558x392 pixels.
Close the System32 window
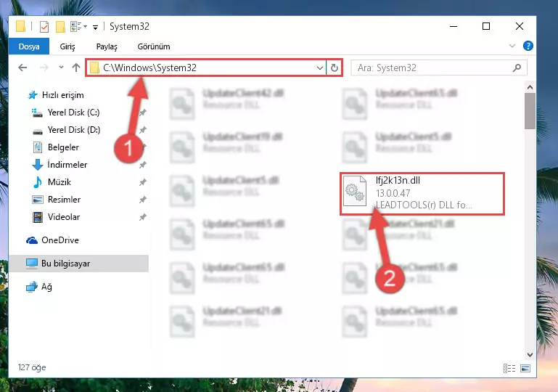click(x=520, y=26)
